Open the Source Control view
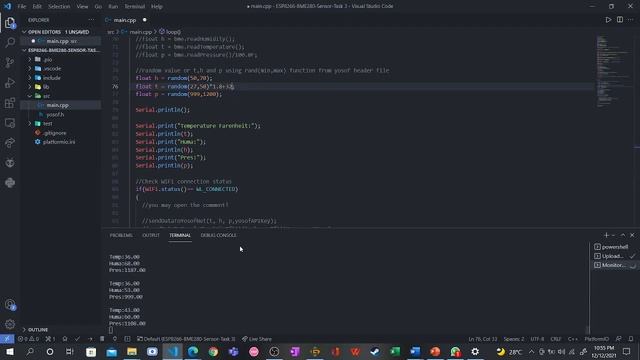 pos(10,62)
